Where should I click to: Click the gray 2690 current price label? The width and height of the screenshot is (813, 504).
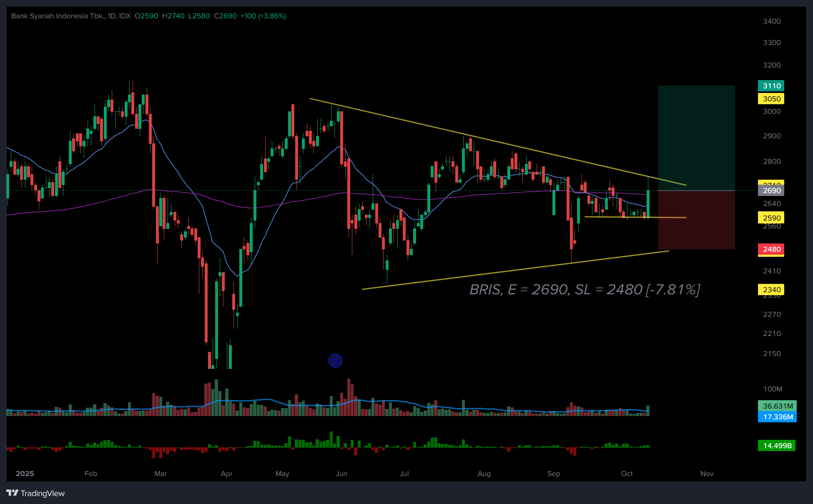pyautogui.click(x=771, y=191)
